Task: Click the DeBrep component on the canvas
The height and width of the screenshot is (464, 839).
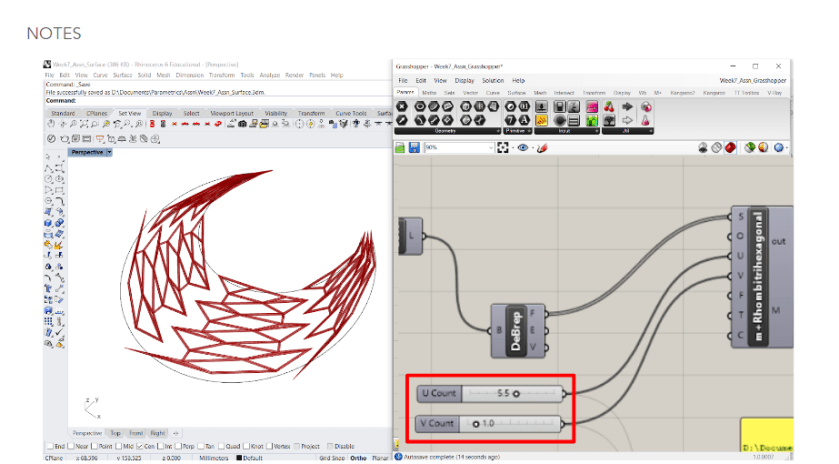Action: [517, 330]
